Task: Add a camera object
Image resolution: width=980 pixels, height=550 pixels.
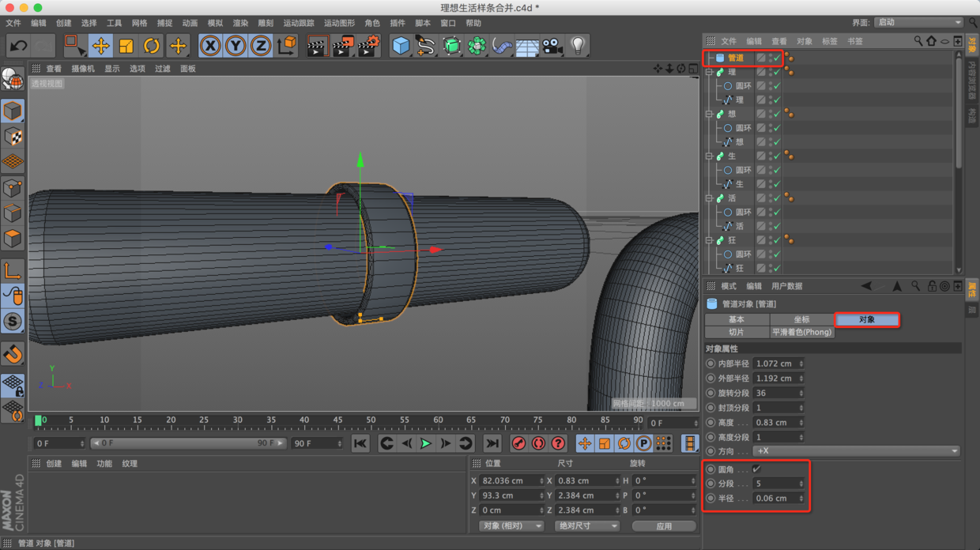Action: click(x=552, y=46)
